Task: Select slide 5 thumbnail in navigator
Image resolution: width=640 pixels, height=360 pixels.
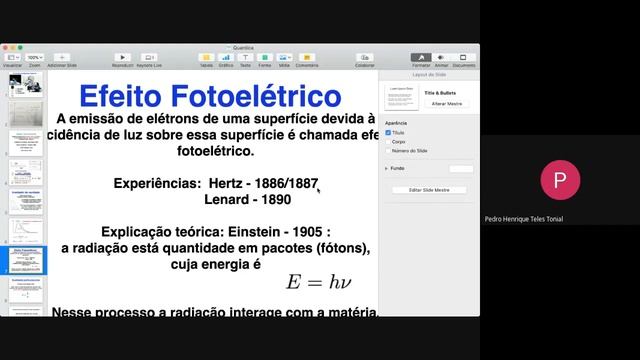Action: (x=26, y=202)
